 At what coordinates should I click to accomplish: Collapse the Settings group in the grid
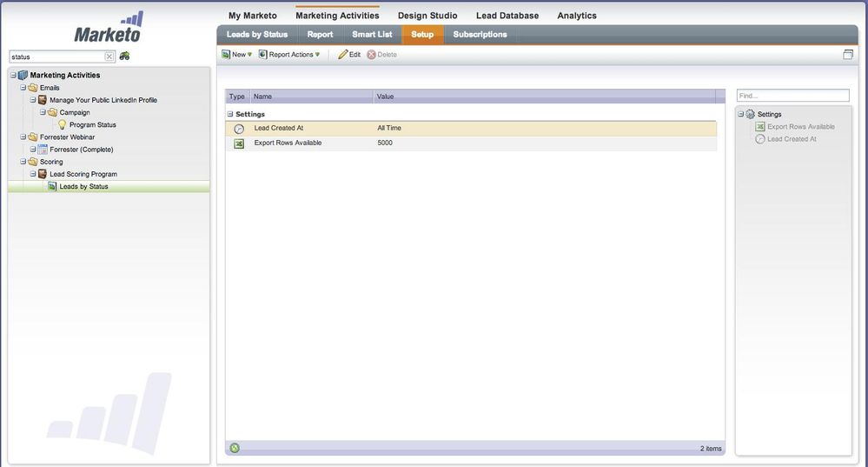tap(230, 114)
